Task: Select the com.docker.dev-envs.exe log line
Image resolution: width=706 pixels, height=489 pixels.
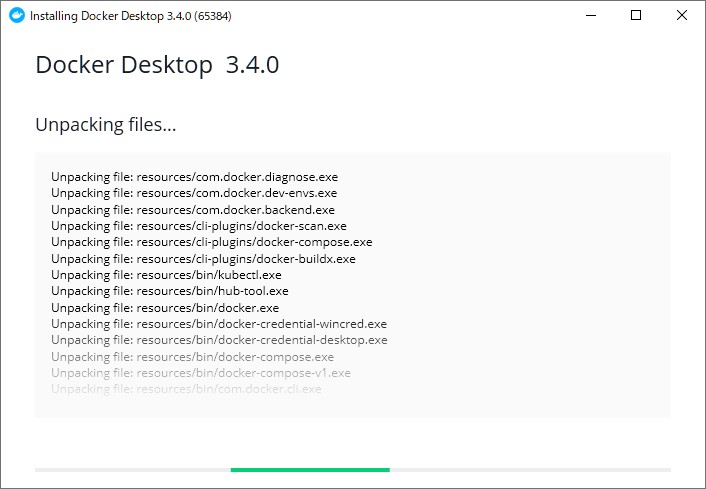Action: tap(194, 193)
